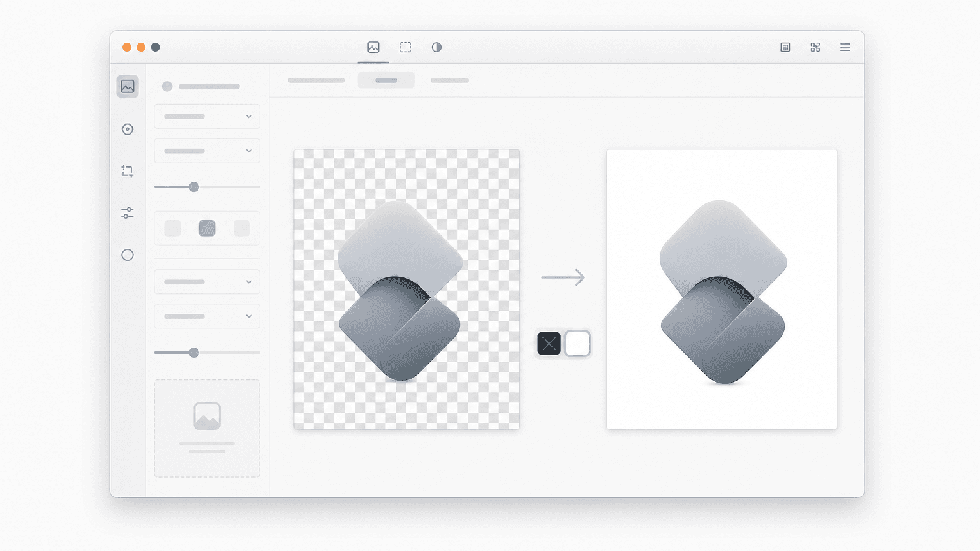The height and width of the screenshot is (551, 980).
Task: Choose the dark crossed-out background swatch
Action: tap(549, 344)
